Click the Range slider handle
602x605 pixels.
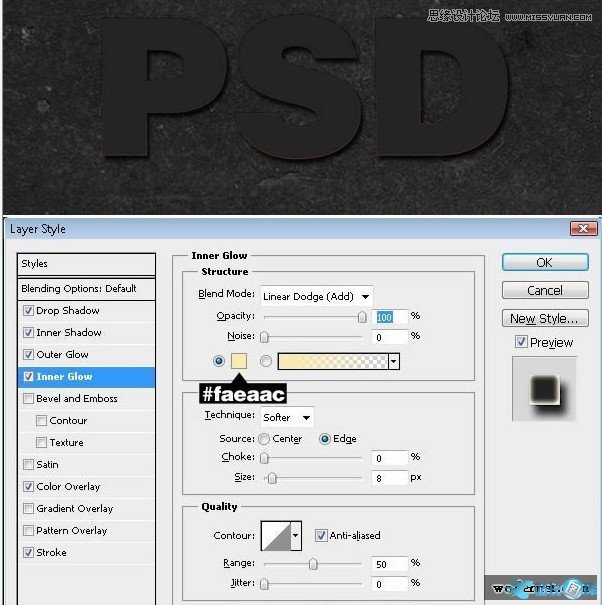(x=313, y=564)
